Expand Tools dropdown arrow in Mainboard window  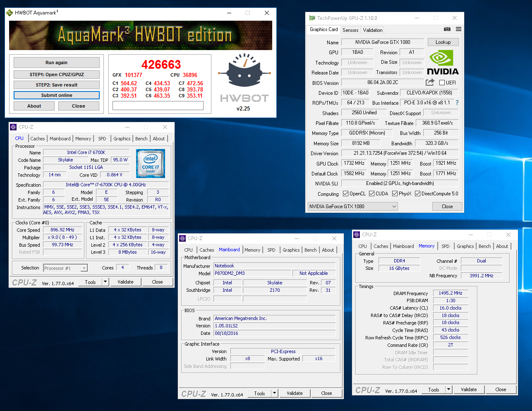[x=275, y=393]
